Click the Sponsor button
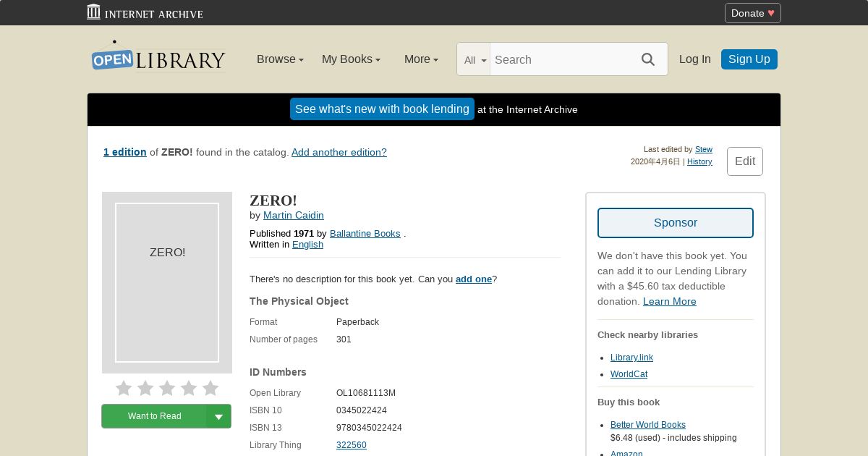This screenshot has width=868, height=456. pyautogui.click(x=676, y=223)
